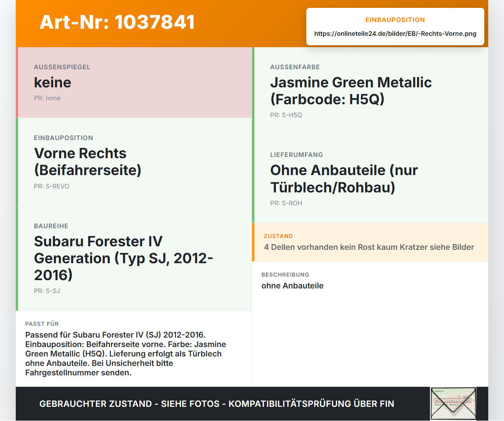Click the 'Gebrauchter Zustand' footer banner text
Viewport: 504px width, 421px height.
coord(217,404)
